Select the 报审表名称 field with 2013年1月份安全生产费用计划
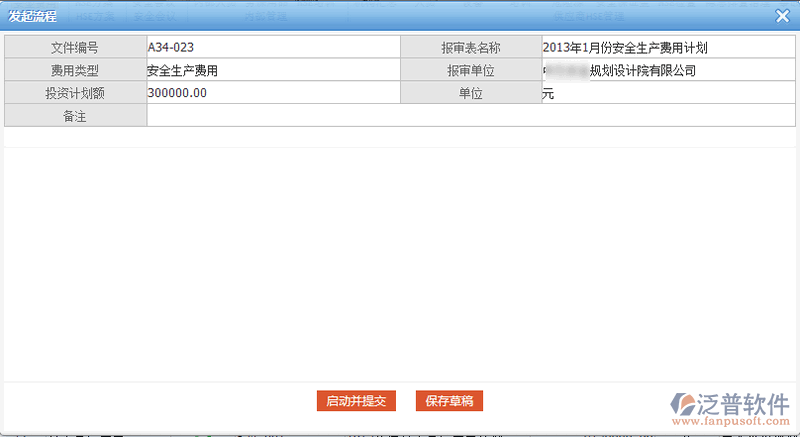Viewport: 800px width, 437px height. point(667,47)
